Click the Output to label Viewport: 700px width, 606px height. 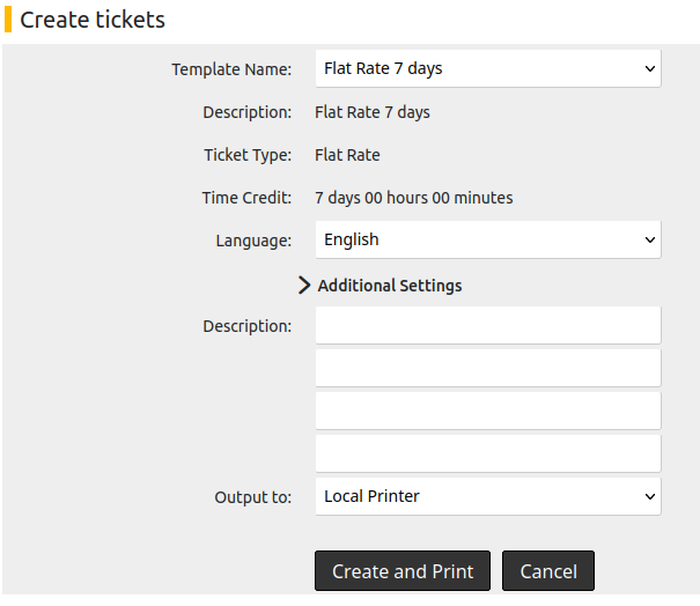(x=252, y=496)
